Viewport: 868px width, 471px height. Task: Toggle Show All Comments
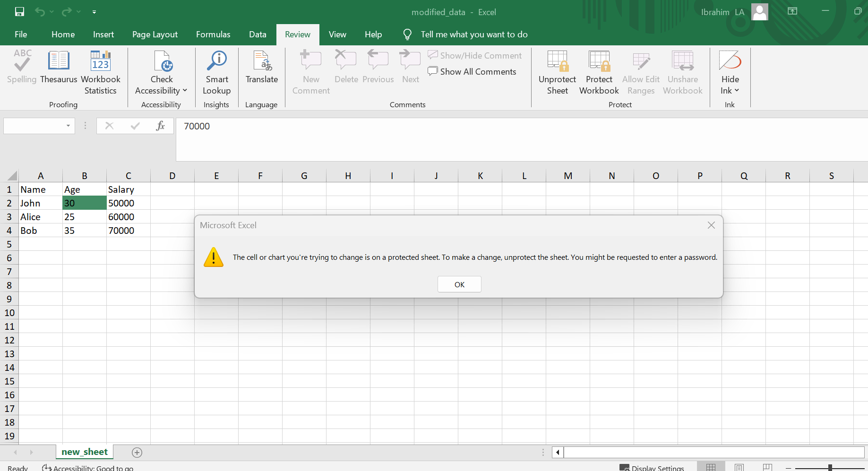(472, 71)
